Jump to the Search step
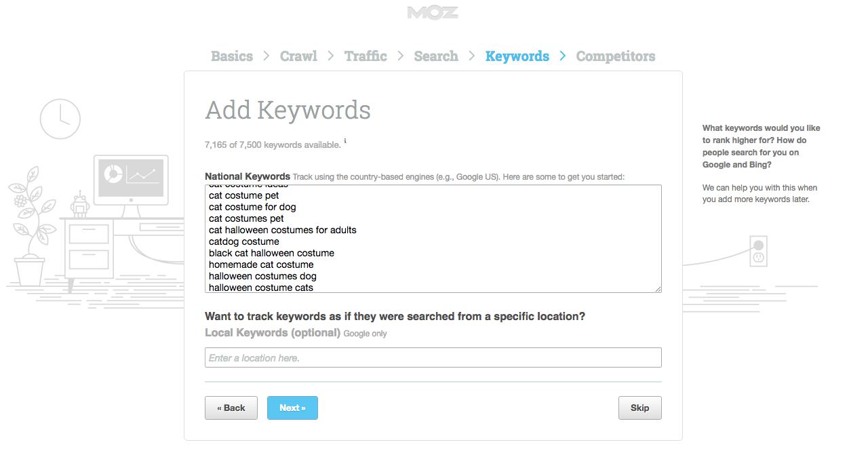Screen dimensions: 868x453 tap(436, 56)
